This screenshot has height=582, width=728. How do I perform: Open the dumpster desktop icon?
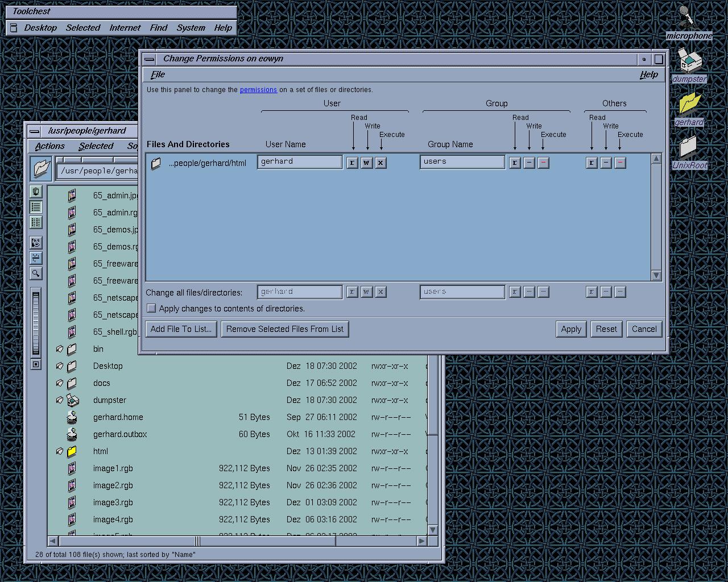pyautogui.click(x=689, y=60)
